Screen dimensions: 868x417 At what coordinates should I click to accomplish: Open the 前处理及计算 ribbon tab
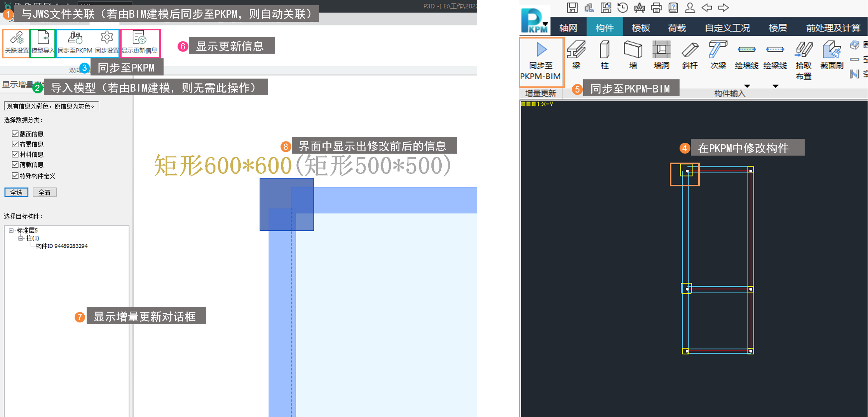pos(833,28)
